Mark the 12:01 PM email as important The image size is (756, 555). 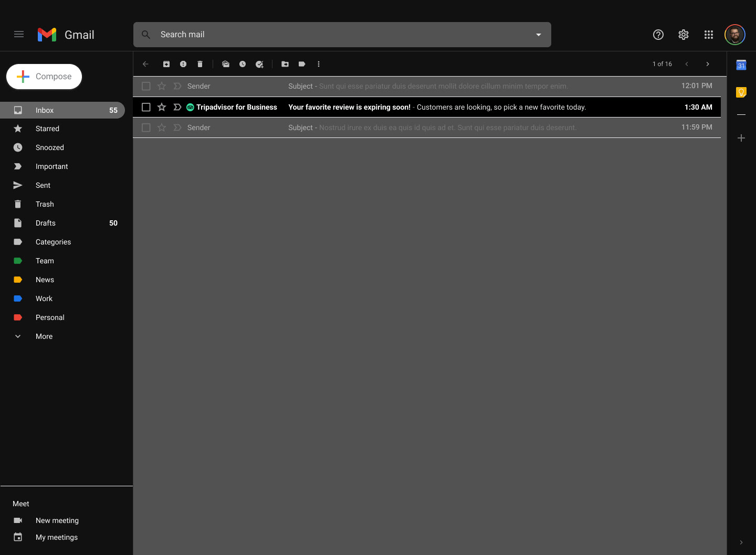click(x=177, y=86)
